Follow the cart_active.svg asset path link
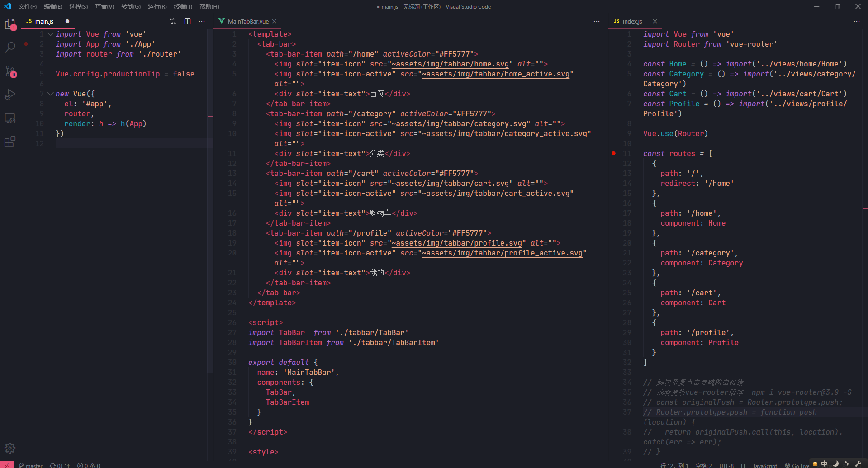 click(496, 194)
